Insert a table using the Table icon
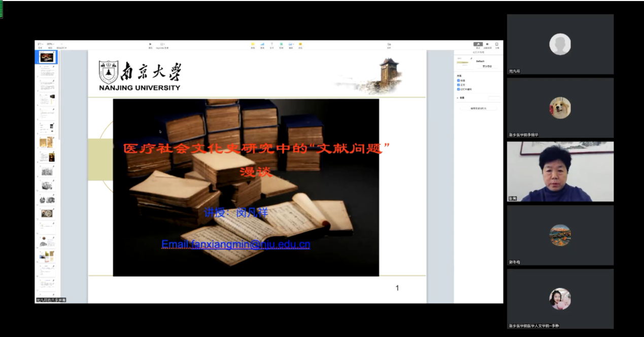 point(253,45)
